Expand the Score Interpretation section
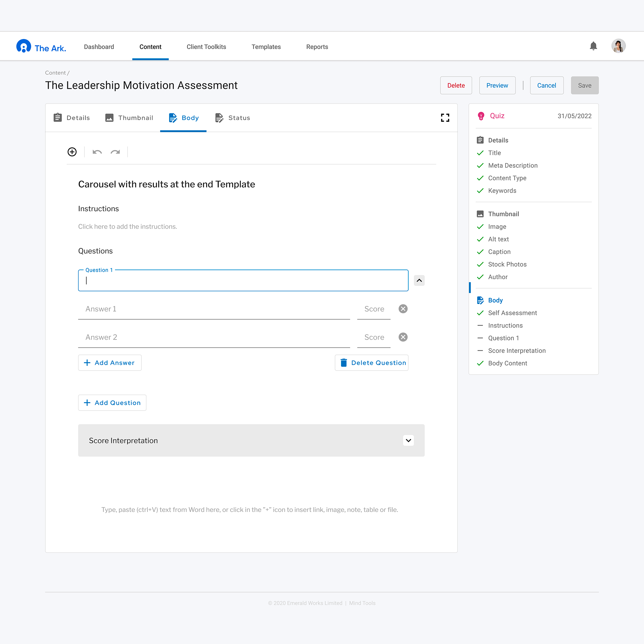 pos(408,440)
